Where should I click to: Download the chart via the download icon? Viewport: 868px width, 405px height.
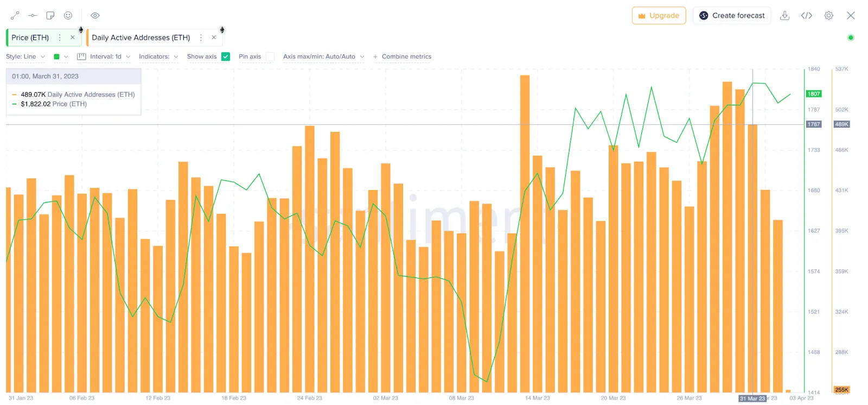[x=784, y=16]
